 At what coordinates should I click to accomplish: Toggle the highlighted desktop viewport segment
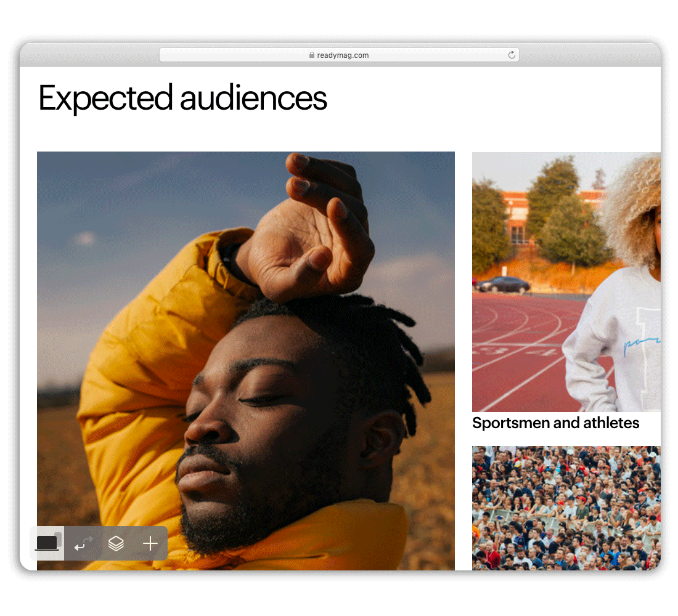coord(48,543)
